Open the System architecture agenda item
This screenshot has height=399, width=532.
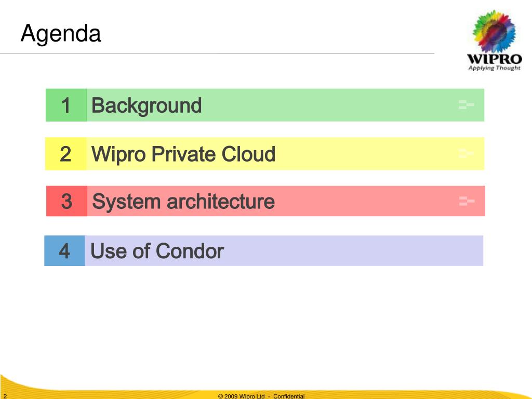click(183, 202)
